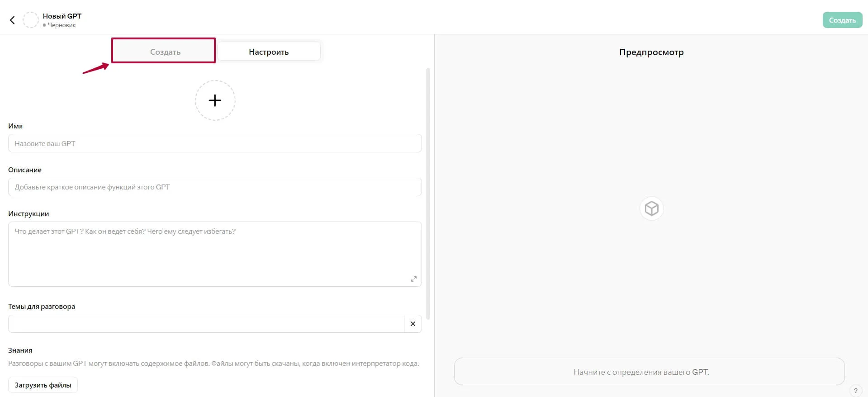The width and height of the screenshot is (868, 397).
Task: Open the help question mark icon
Action: pos(855,391)
